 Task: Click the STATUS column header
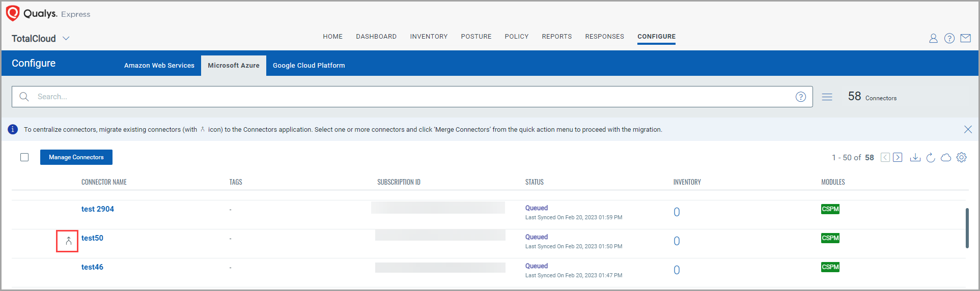tap(535, 182)
